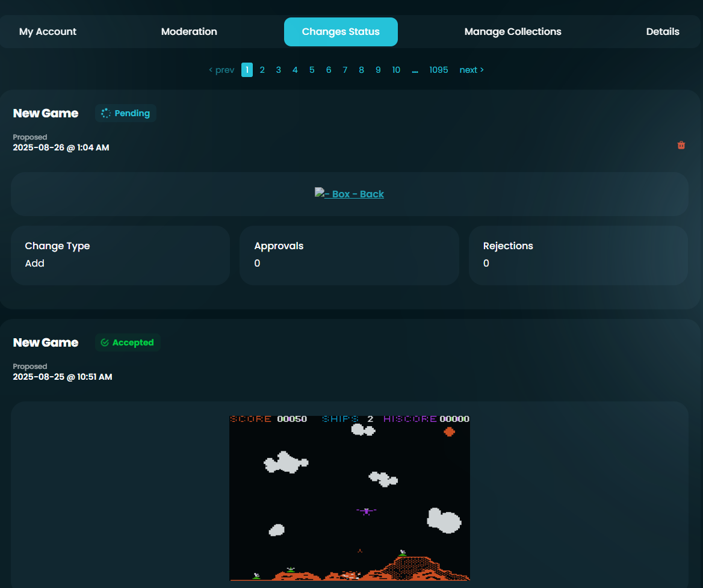Open the accepted game's screenshot thumbnail
The width and height of the screenshot is (703, 588).
350,498
